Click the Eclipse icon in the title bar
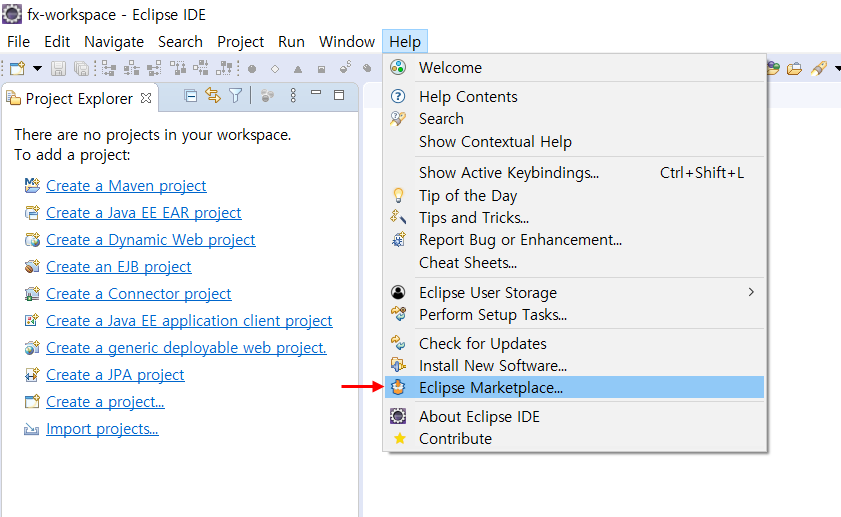Image resolution: width=841 pixels, height=517 pixels. point(12,14)
